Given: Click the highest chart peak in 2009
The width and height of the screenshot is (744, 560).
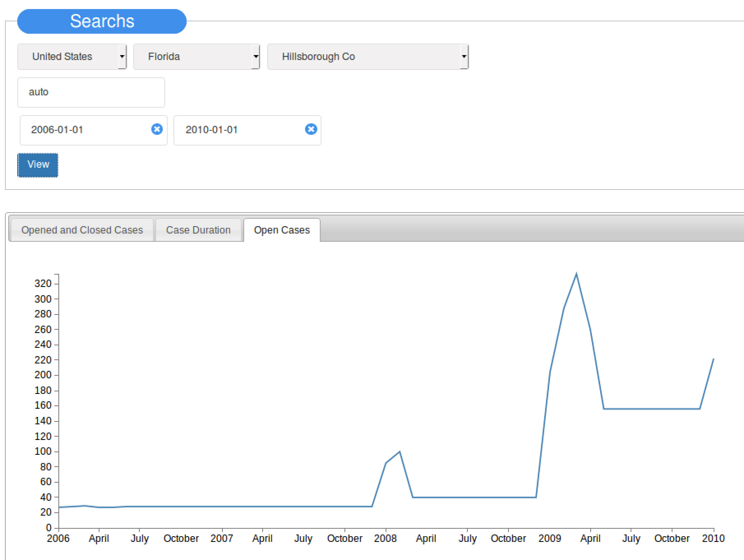Looking at the screenshot, I should coord(576,274).
